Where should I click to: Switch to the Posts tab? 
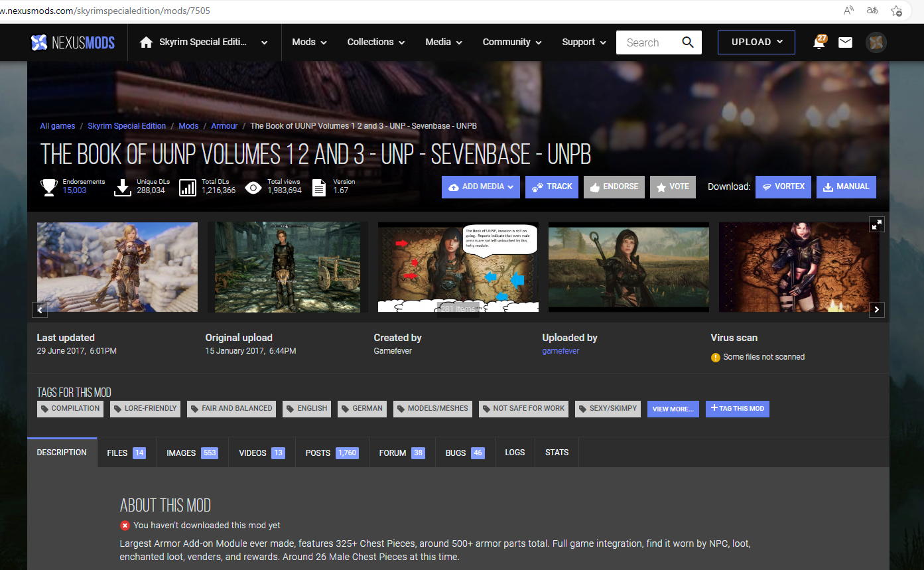click(332, 453)
